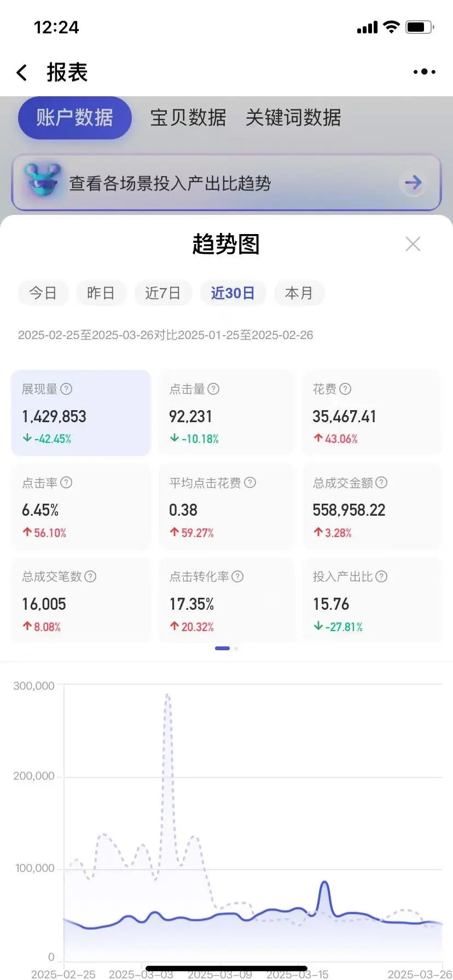Open help icon beside 点击转化率
This screenshot has width=453, height=980.
237,576
